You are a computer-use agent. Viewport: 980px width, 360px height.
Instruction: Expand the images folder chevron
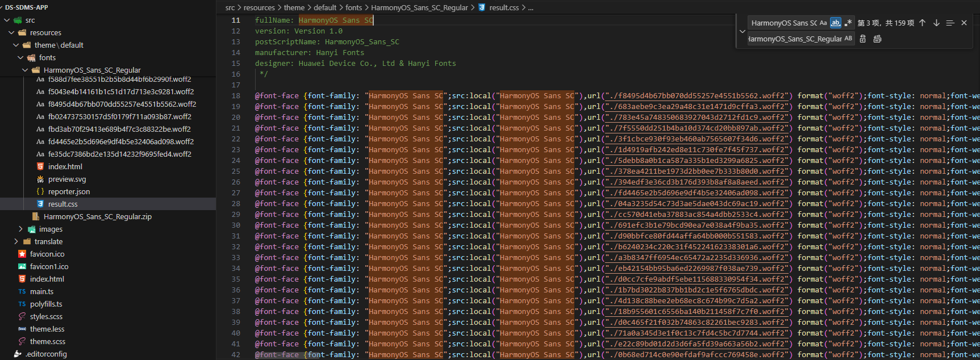20,229
